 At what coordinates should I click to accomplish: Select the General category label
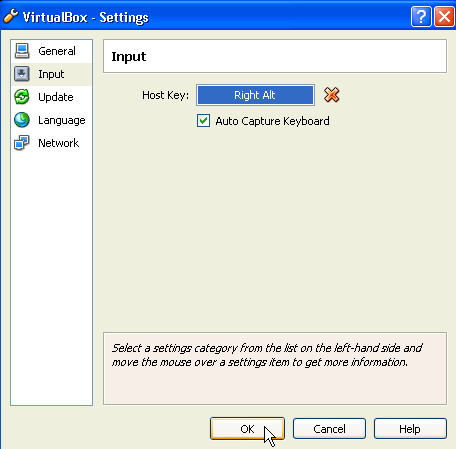(57, 51)
